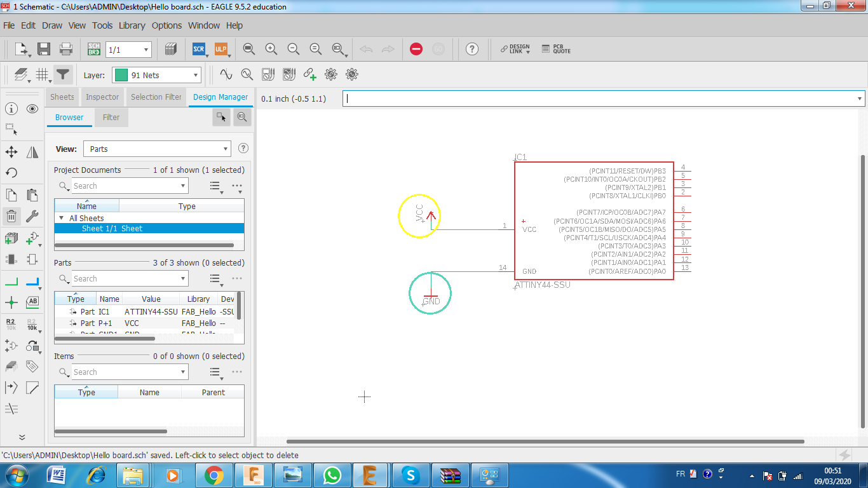Select the Change wrench tool
The height and width of the screenshot is (488, 868).
pos(32,216)
